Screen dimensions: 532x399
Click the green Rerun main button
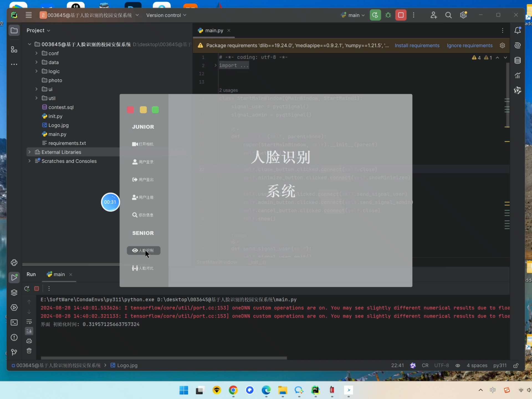(x=375, y=15)
